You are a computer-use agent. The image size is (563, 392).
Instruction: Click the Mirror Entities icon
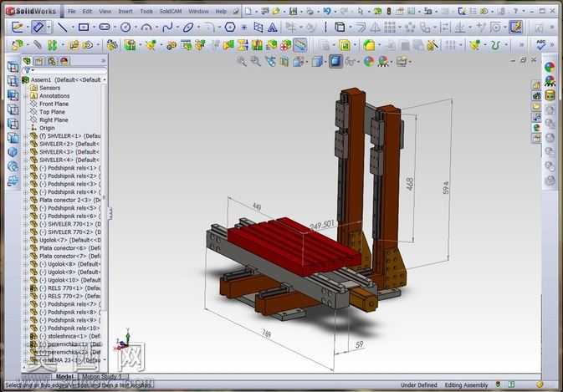pyautogui.click(x=376, y=28)
